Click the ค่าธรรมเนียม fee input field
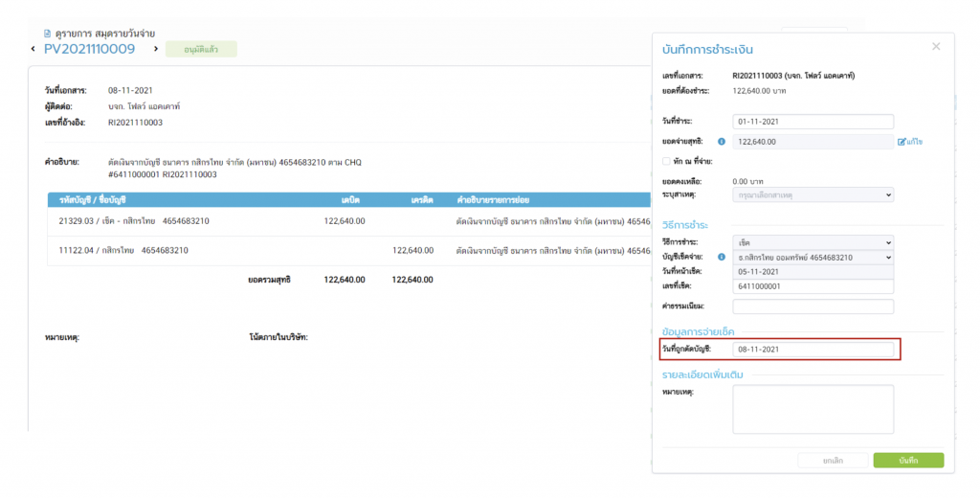Screen dimensions: 980x499 coord(813,306)
